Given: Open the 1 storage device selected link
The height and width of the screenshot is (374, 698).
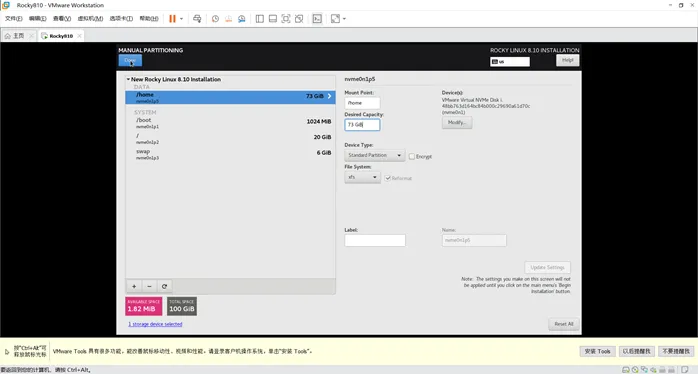Looking at the screenshot, I should coord(155,324).
